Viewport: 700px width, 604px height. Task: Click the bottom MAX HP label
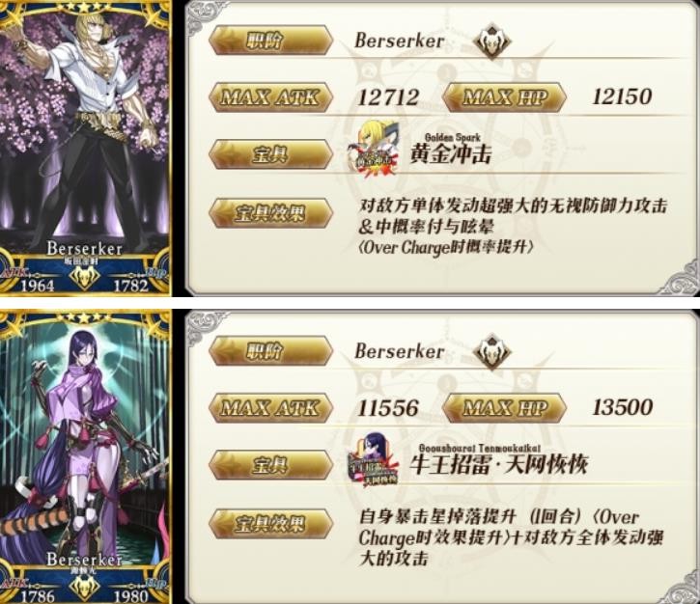(504, 408)
